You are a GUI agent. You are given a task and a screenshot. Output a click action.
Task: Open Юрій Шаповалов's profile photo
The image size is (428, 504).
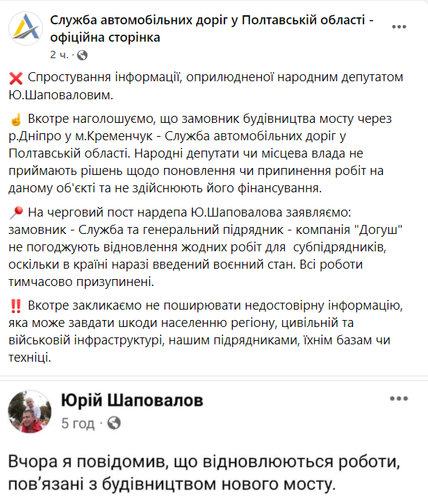tap(29, 411)
